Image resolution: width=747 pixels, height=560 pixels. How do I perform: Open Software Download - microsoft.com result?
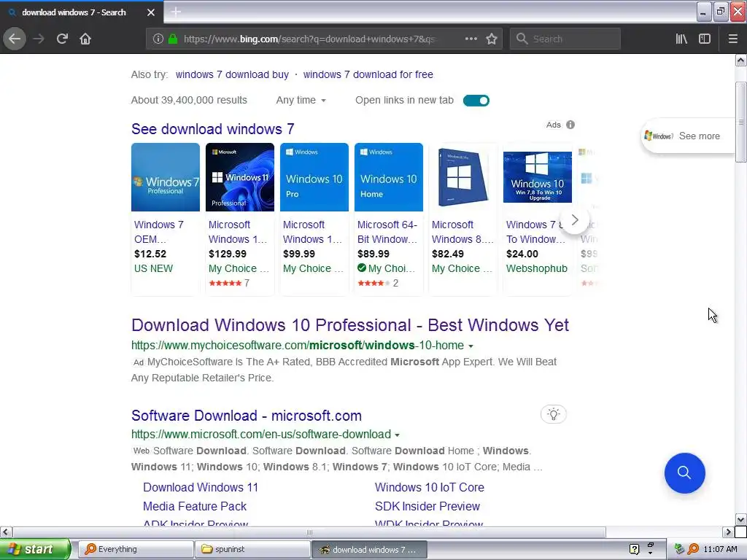247,416
